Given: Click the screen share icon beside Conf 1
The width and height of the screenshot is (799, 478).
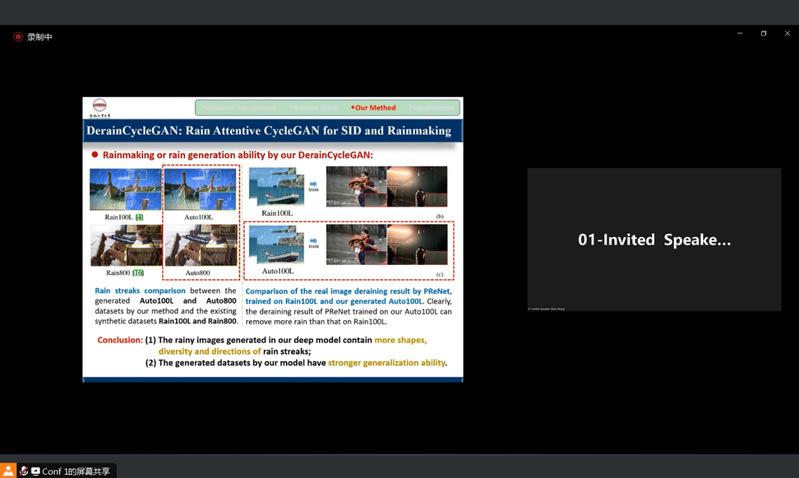Looking at the screenshot, I should 35,471.
